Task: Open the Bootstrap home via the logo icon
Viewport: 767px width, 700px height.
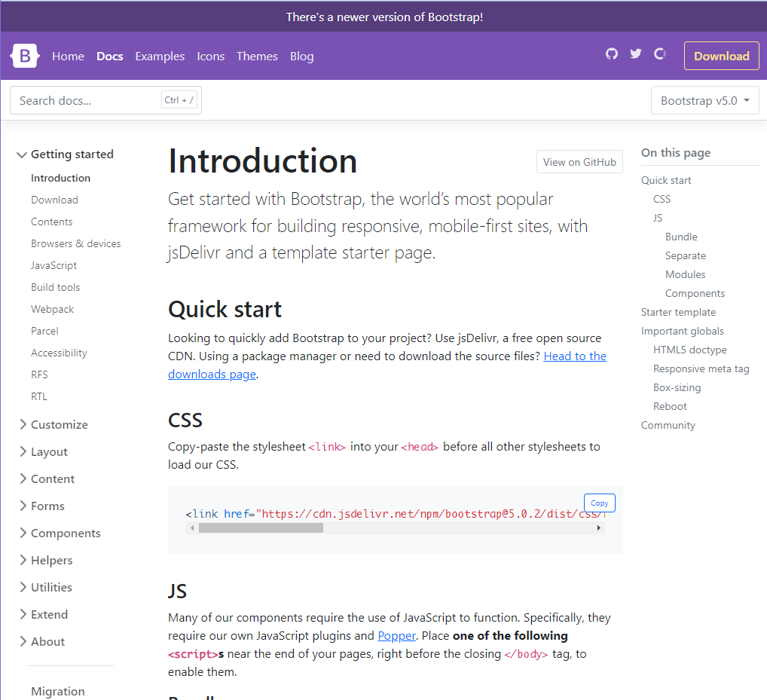Action: [24, 56]
